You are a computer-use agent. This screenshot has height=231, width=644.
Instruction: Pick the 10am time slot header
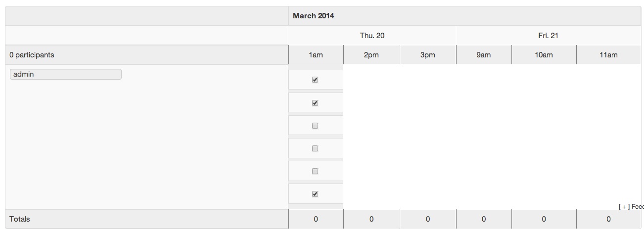(543, 55)
